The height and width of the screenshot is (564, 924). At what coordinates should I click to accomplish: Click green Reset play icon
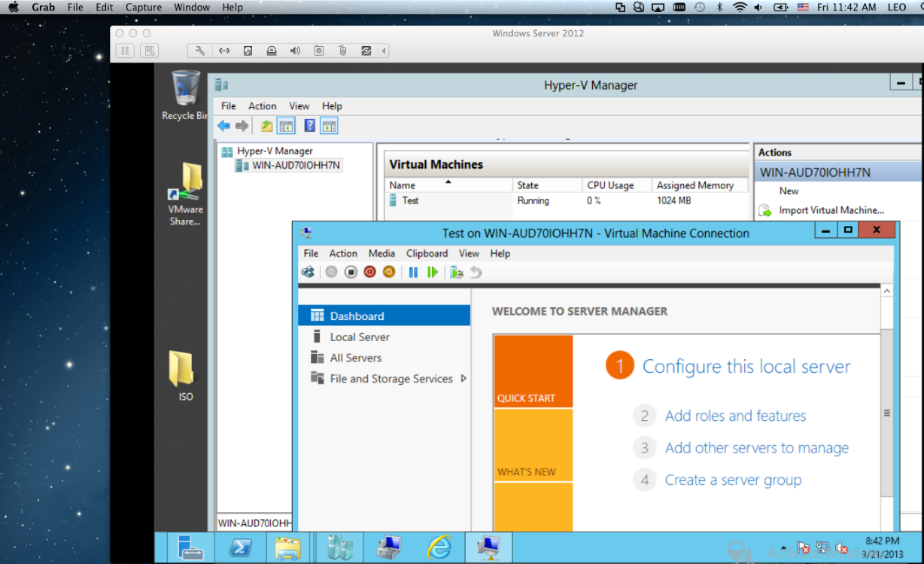[x=432, y=272]
